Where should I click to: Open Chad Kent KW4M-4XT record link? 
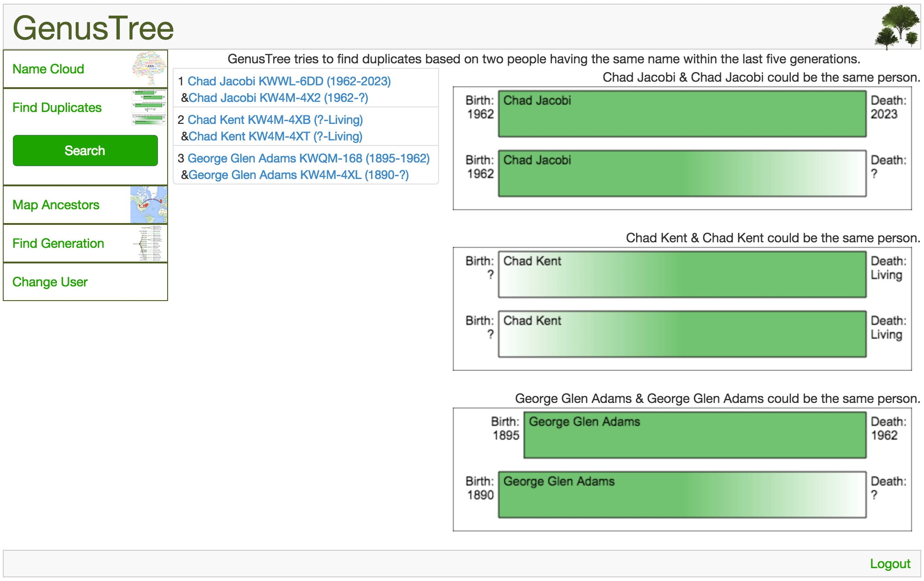click(x=275, y=136)
